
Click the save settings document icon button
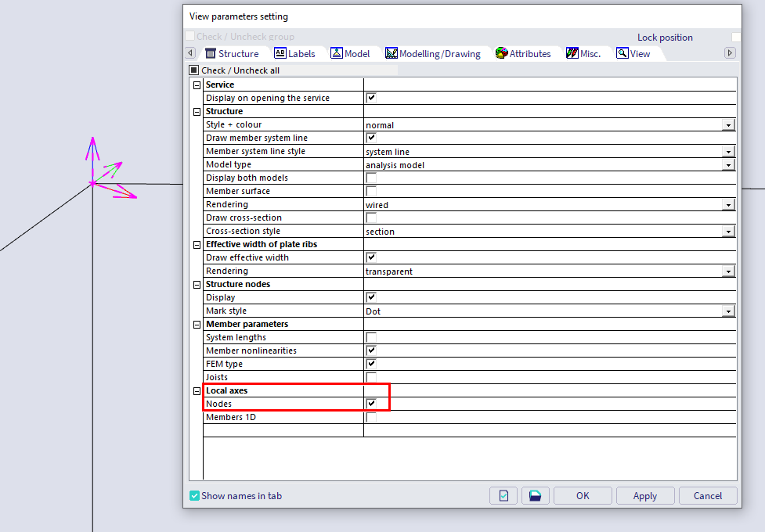point(503,495)
